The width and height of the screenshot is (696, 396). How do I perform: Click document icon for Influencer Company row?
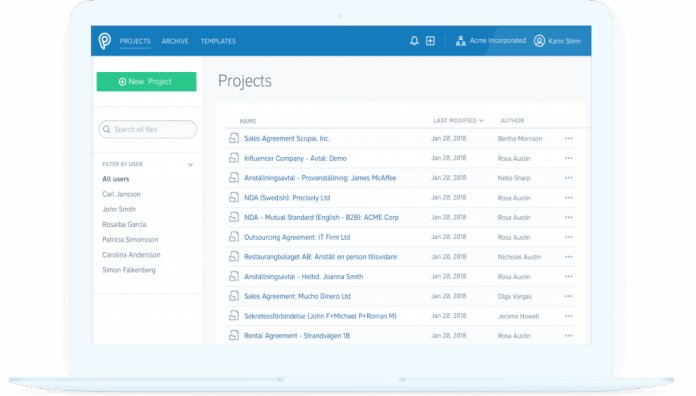coord(234,158)
